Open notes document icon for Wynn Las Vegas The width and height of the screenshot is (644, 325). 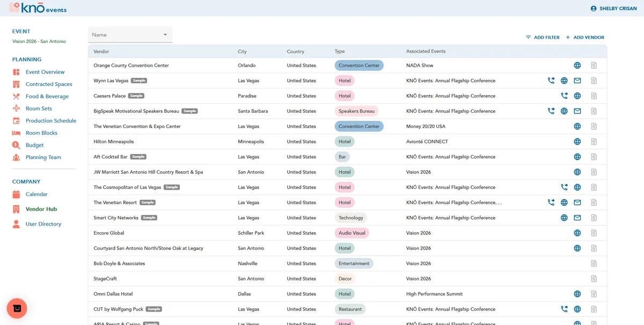tap(594, 81)
